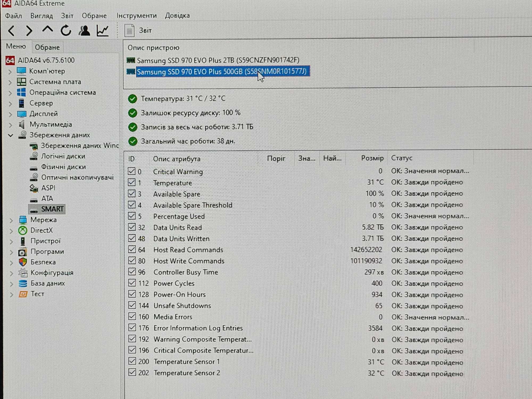Toggle the Data Units Written checkbox

pos(132,238)
